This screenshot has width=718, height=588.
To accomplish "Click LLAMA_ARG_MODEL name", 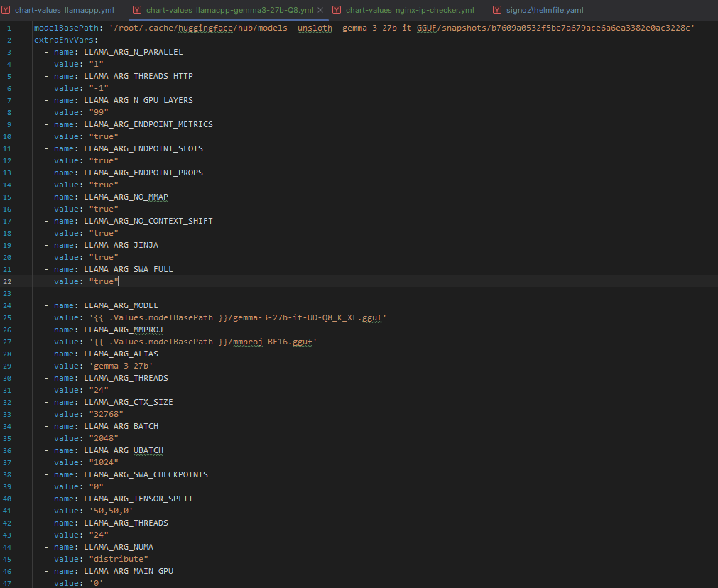I will tap(121, 305).
